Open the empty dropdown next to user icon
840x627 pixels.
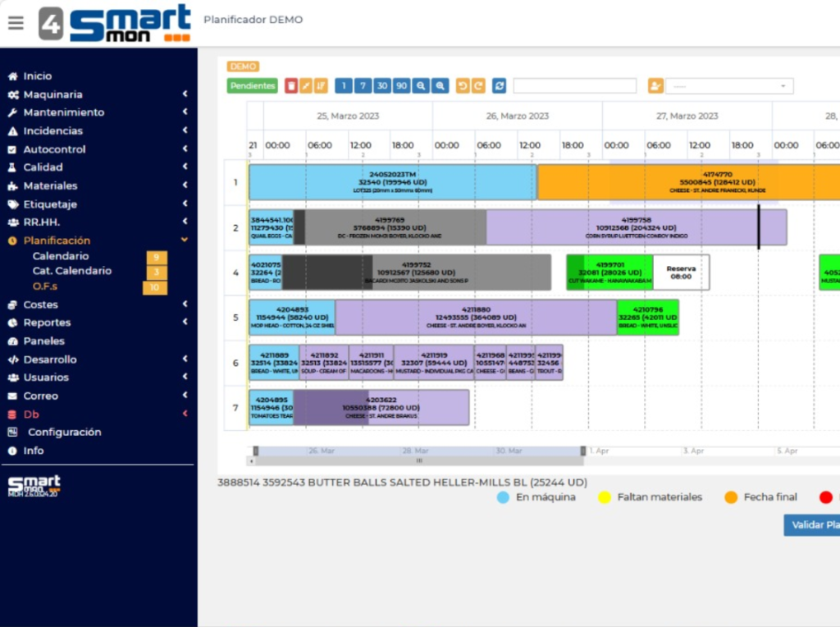click(729, 86)
